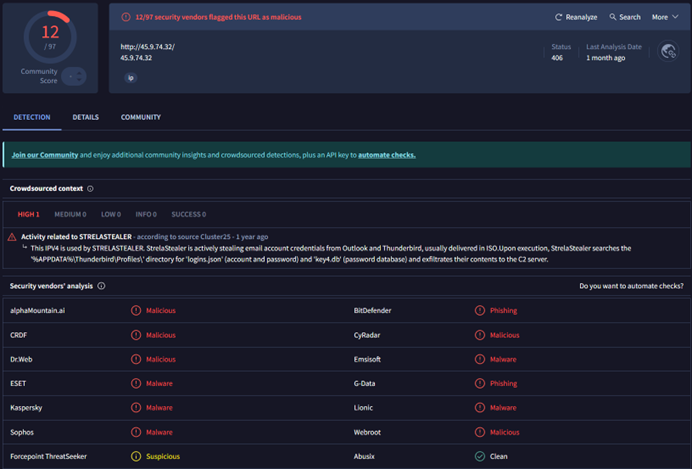692x469 pixels.
Task: Click the Emsisoft Malware alert icon
Action: point(480,360)
